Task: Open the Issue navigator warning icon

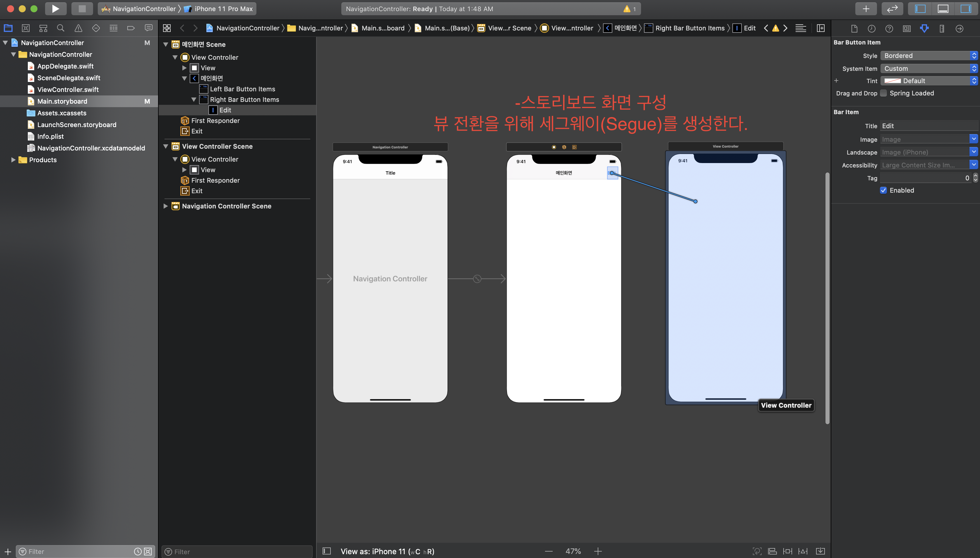Action: 78,28
